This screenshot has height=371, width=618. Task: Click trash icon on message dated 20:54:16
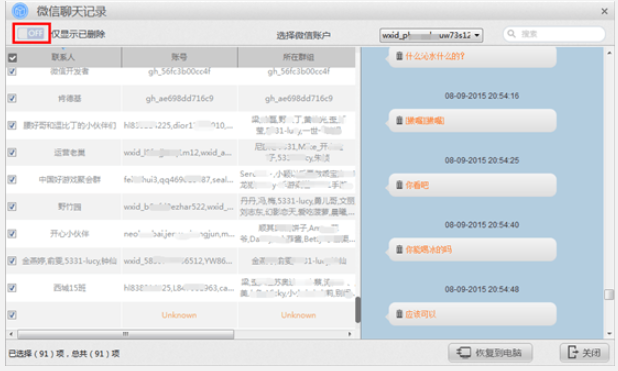[399, 120]
